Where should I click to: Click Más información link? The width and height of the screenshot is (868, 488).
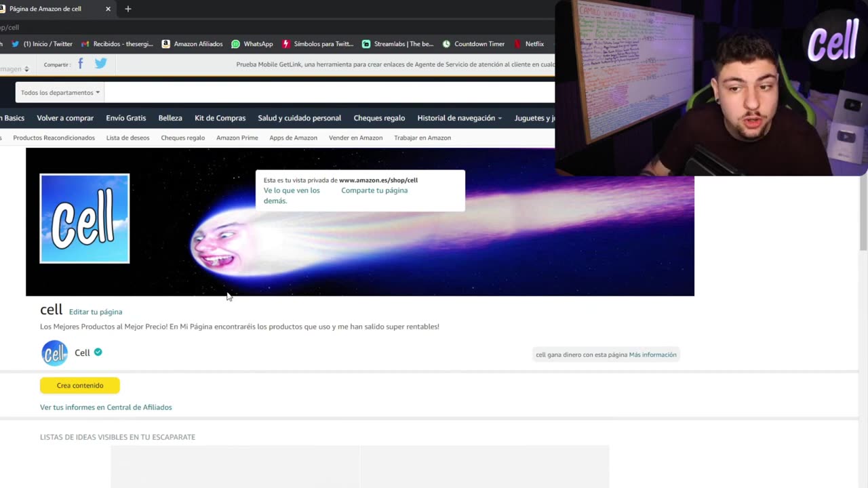click(652, 354)
